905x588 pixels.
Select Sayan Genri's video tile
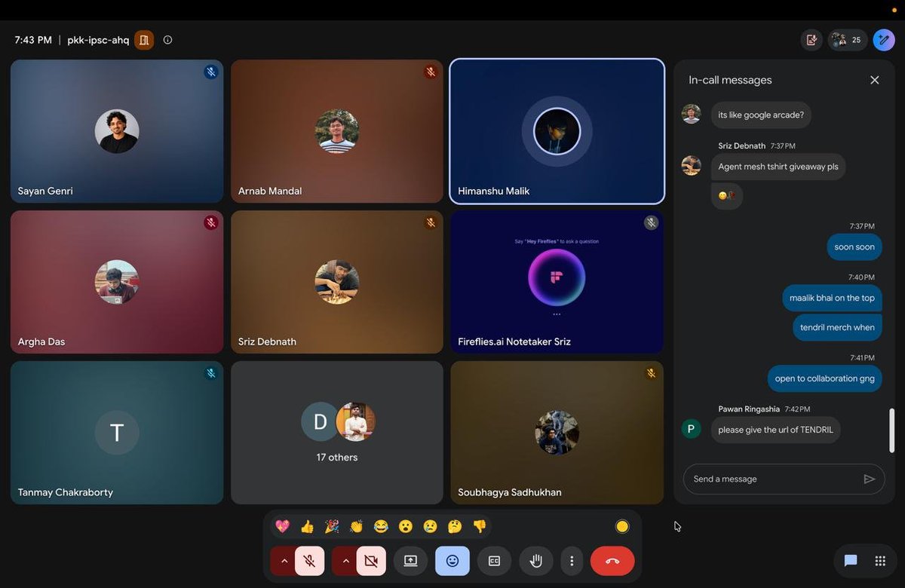pos(117,131)
